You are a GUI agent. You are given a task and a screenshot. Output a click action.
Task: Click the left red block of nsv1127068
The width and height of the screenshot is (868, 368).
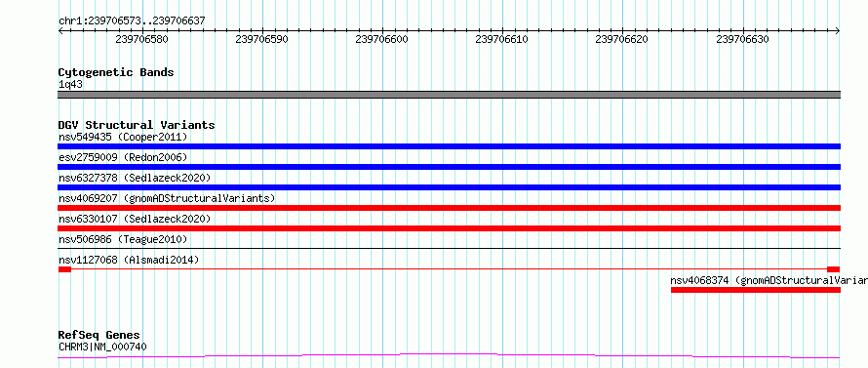[64, 269]
